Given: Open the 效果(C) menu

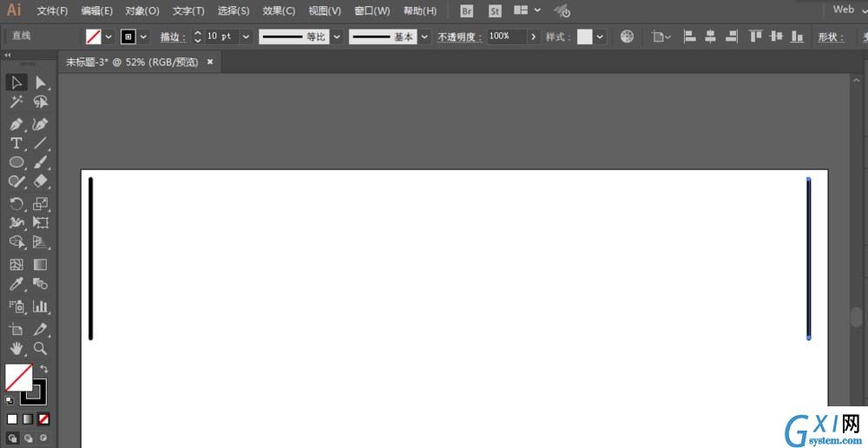Looking at the screenshot, I should [279, 11].
